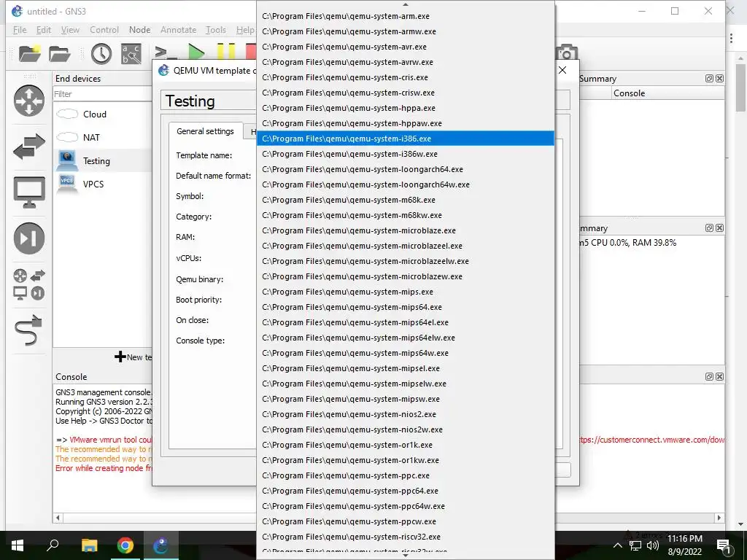Screen dimensions: 747x560
Task: Select qemu-system-cris.exe in list
Action: (x=406, y=77)
